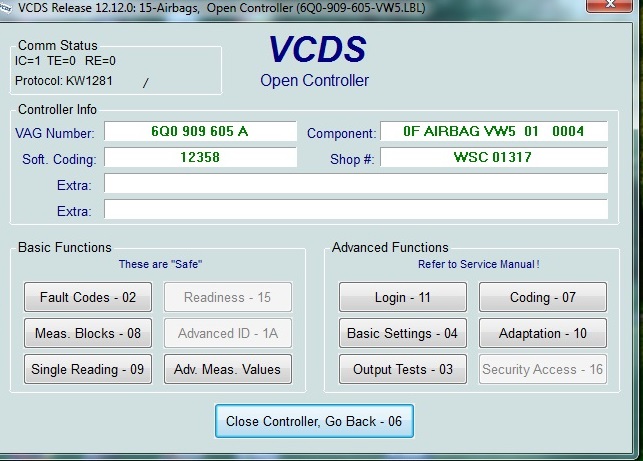Click the "VAG Number:" label
The image size is (643, 461).
coord(55,133)
